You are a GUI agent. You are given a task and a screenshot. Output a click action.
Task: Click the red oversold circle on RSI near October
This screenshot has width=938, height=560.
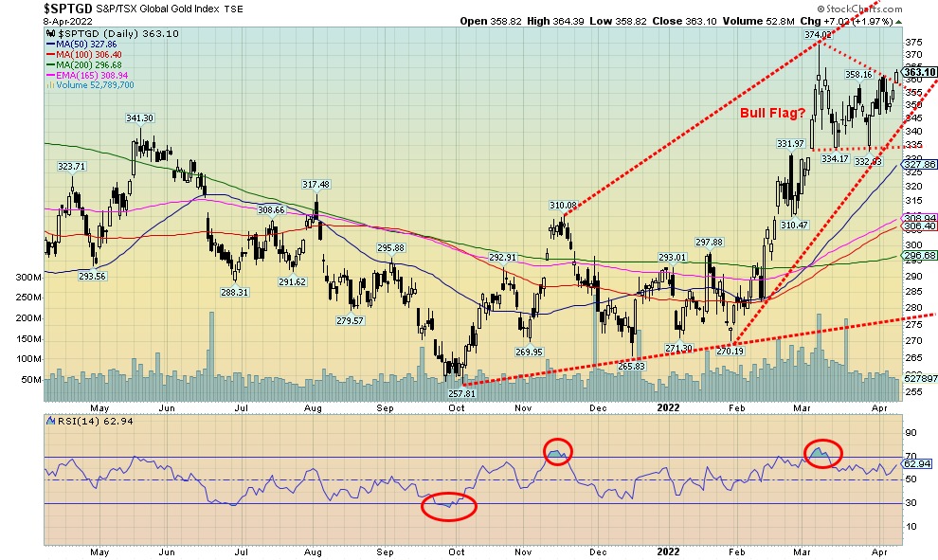pyautogui.click(x=449, y=505)
